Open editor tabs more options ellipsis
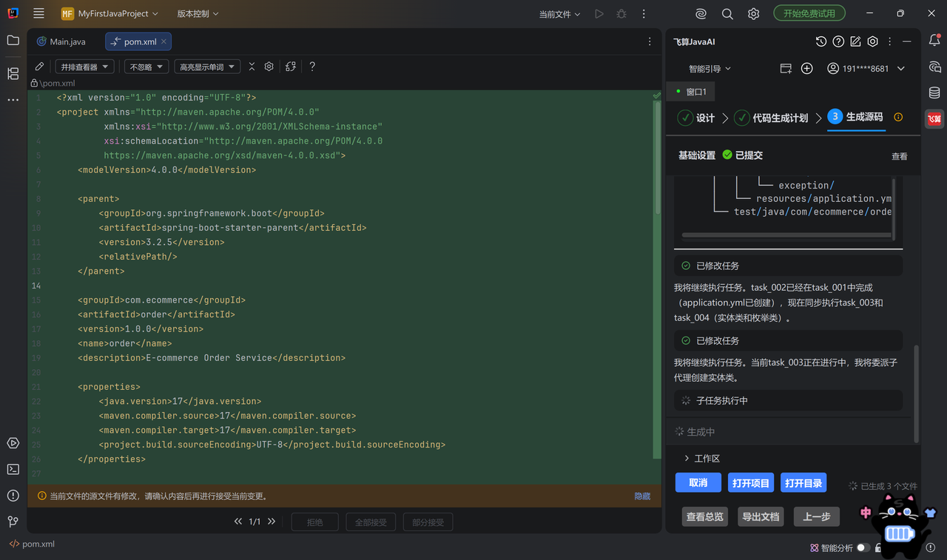Screen dimensions: 947x560 tap(650, 41)
